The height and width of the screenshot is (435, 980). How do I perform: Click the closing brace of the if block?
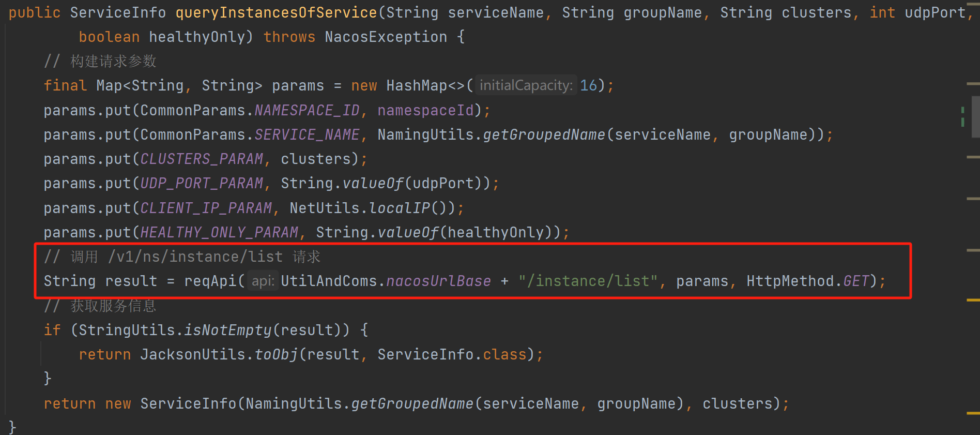[x=48, y=379]
